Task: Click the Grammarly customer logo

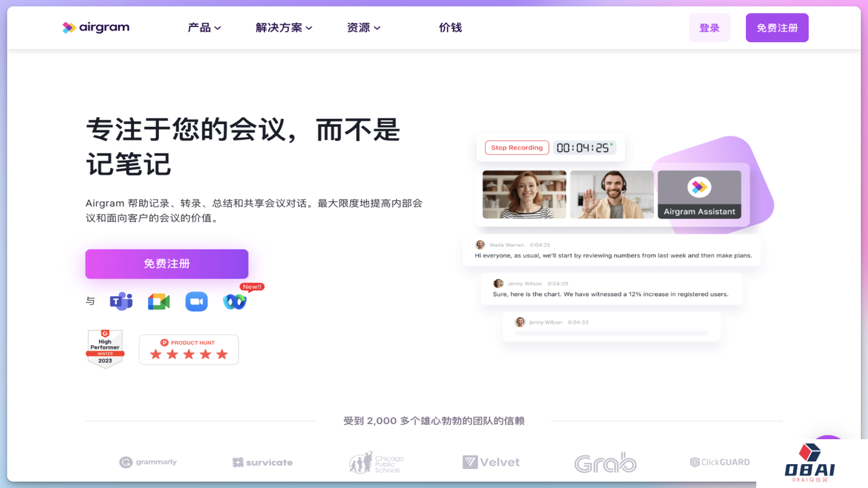Action: click(x=148, y=462)
